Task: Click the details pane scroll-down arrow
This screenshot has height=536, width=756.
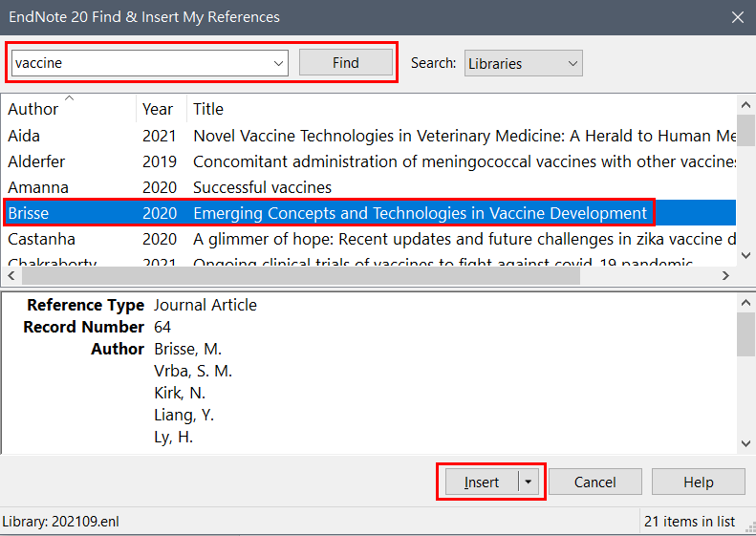Action: 745,443
